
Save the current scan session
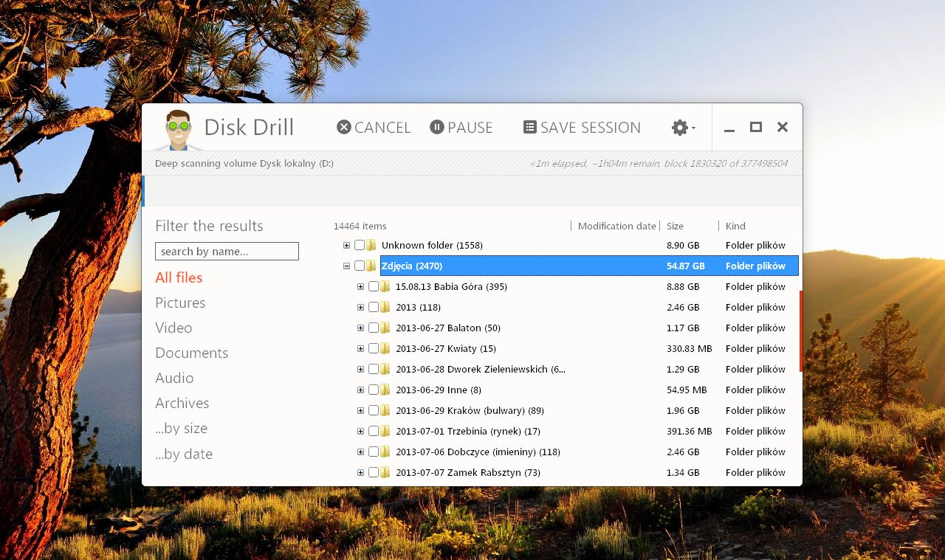[x=582, y=128]
